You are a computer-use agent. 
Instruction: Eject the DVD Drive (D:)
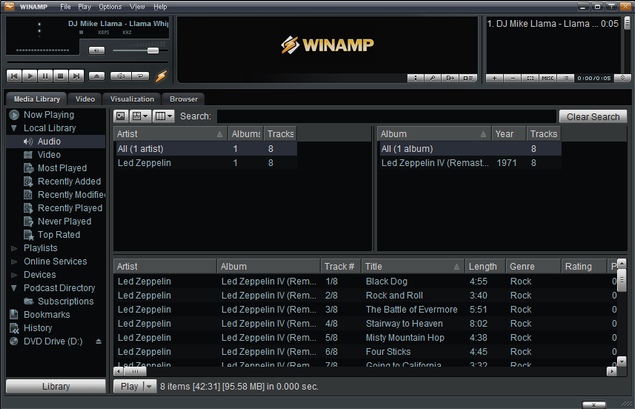98,341
